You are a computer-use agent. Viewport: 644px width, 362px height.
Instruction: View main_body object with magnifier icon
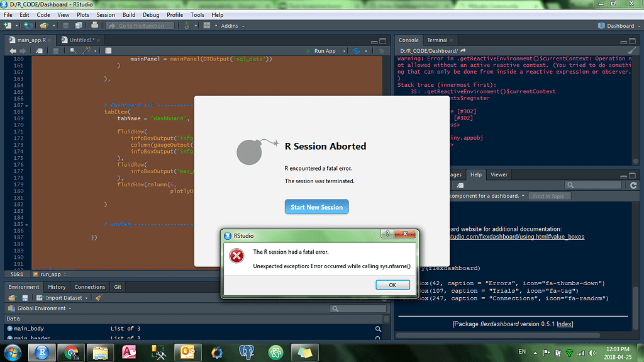click(378, 329)
